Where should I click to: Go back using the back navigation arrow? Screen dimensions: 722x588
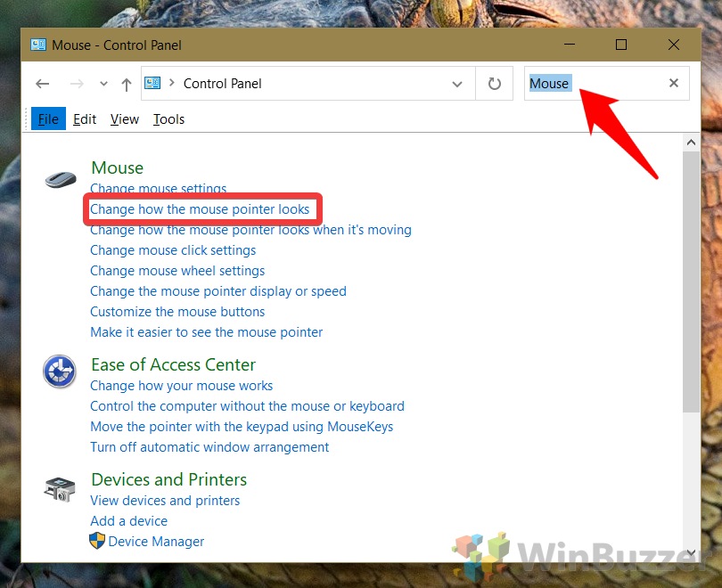(x=42, y=83)
